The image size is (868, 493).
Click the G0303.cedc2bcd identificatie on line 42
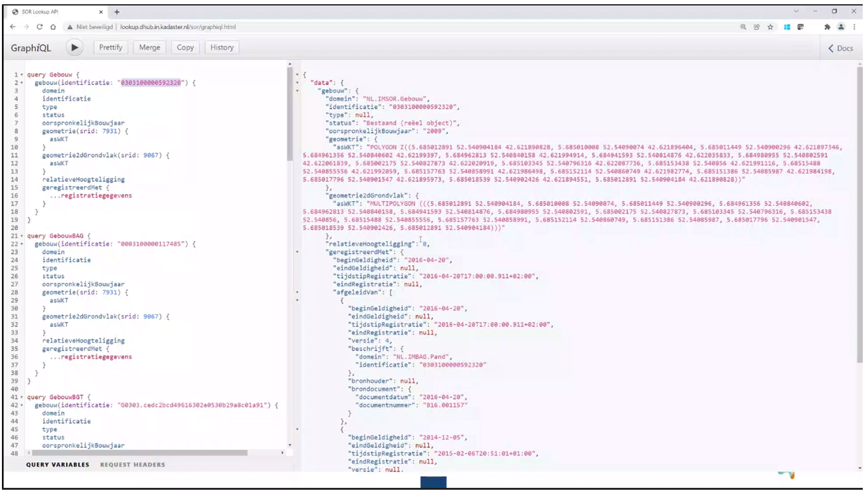(x=192, y=405)
